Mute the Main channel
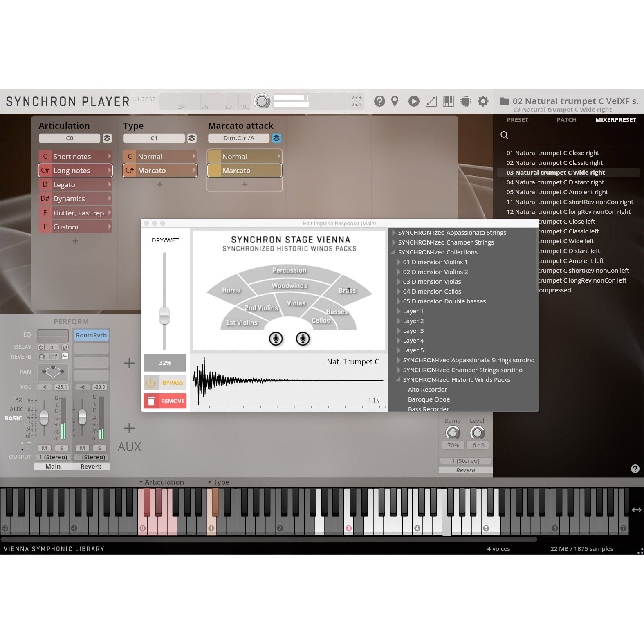The image size is (644, 644). pyautogui.click(x=44, y=448)
